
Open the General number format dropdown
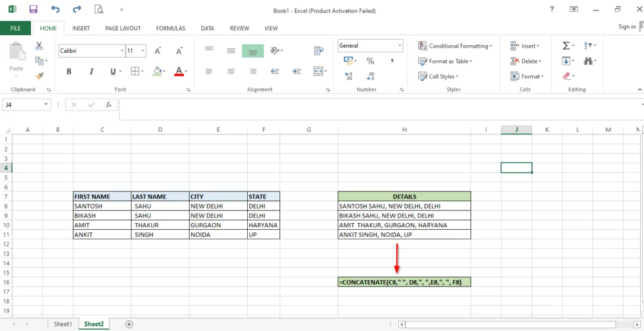[399, 45]
